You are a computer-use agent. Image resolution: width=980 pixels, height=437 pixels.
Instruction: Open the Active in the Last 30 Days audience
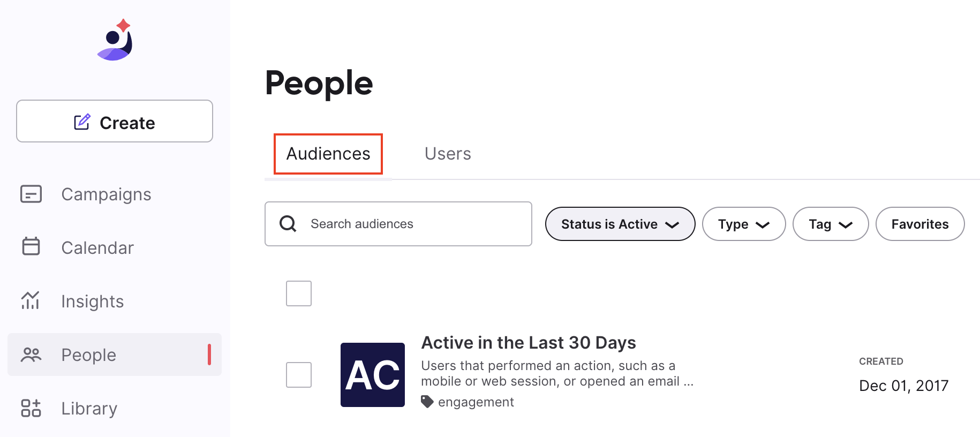[529, 343]
